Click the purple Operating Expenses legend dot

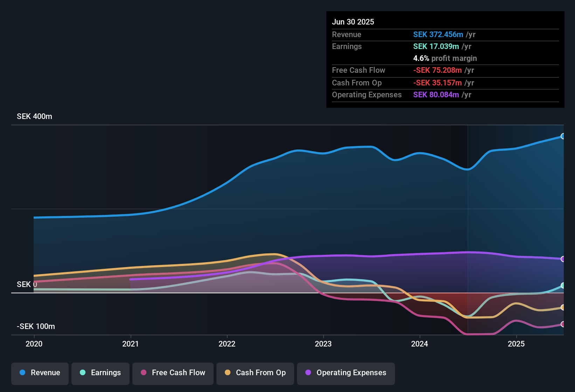[308, 372]
